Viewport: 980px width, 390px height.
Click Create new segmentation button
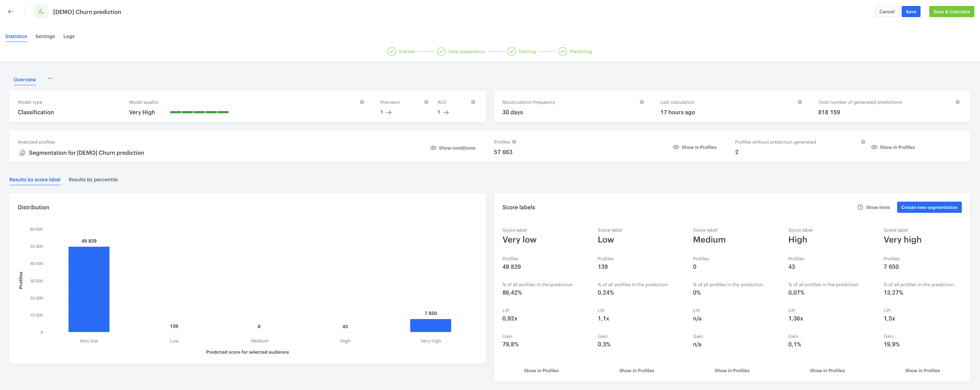pyautogui.click(x=929, y=208)
